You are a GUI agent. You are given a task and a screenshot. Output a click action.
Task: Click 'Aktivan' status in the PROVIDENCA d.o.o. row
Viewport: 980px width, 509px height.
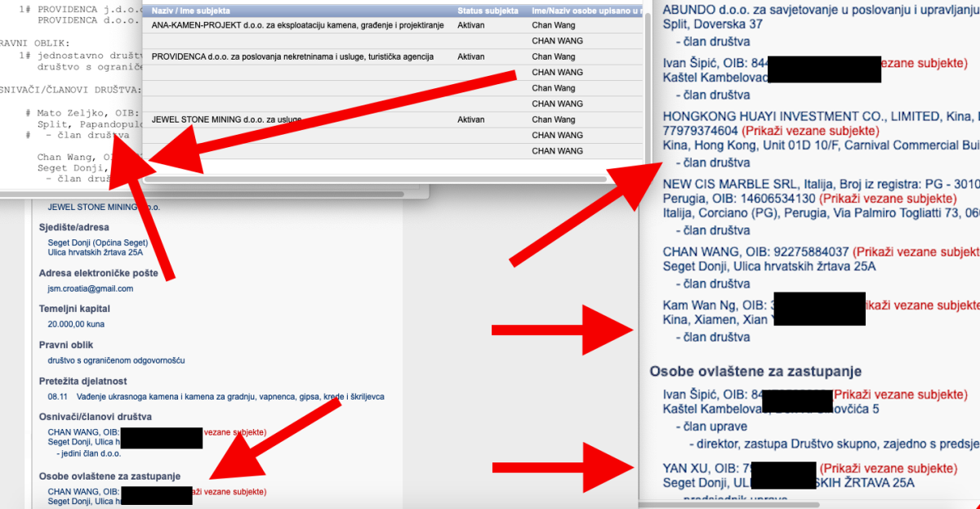pos(471,57)
